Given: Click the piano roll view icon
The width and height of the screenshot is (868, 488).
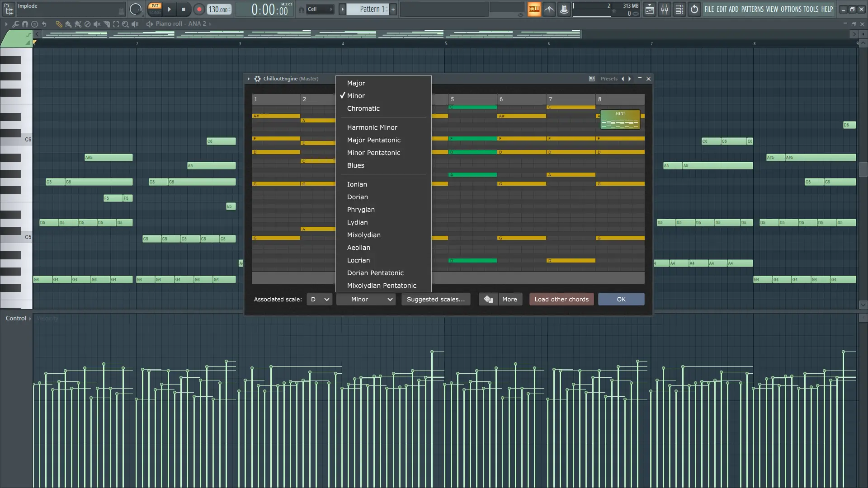Looking at the screenshot, I should coord(534,9).
